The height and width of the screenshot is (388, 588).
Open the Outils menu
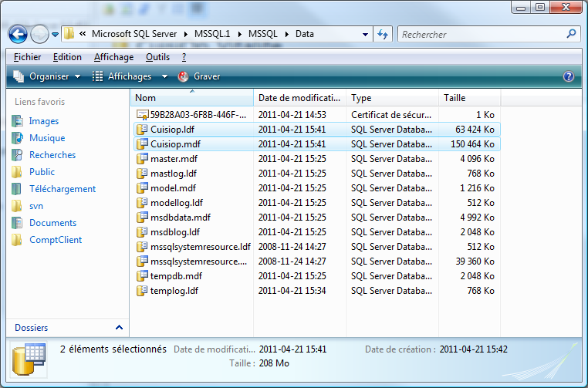157,57
